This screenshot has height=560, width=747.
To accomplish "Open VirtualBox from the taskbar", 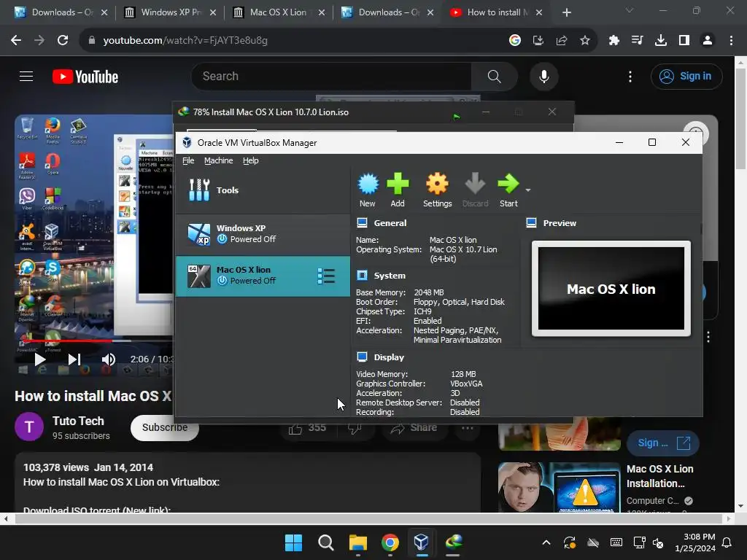I will (x=421, y=542).
